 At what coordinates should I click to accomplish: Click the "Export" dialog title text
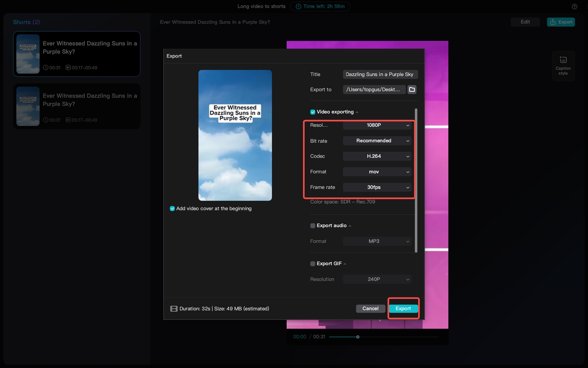click(174, 56)
